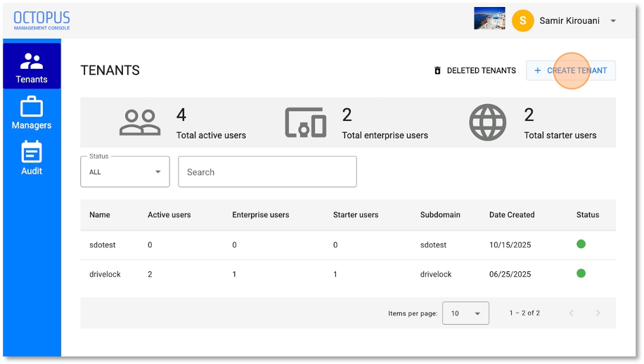Open the items per page dropdown
This screenshot has width=644, height=364.
465,313
